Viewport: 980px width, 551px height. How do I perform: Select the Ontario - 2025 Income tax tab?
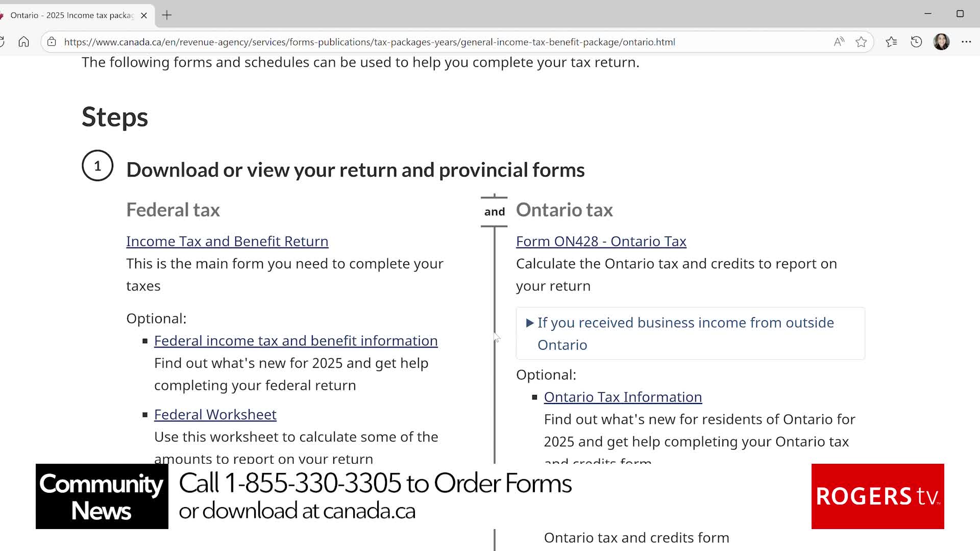(x=71, y=15)
